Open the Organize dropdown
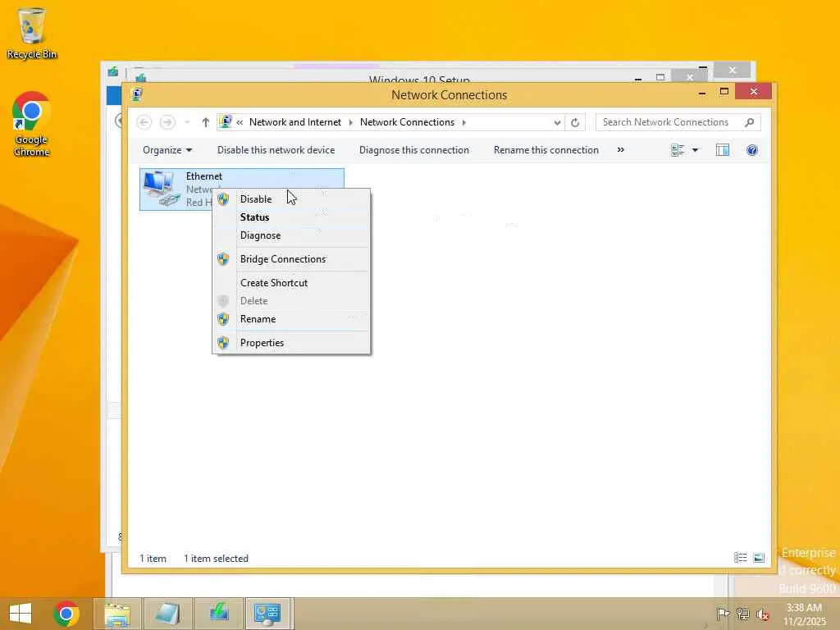The image size is (840, 630). (167, 151)
